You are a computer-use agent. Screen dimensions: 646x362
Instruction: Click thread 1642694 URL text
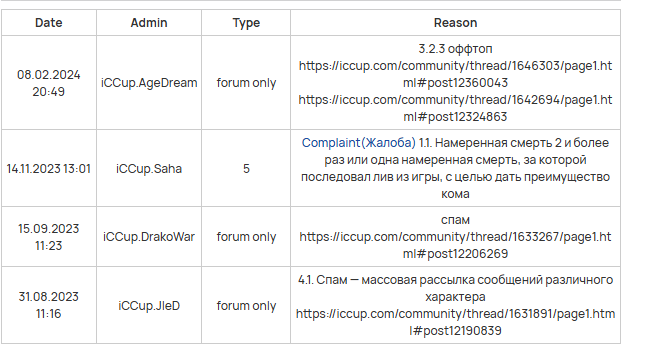[455, 108]
